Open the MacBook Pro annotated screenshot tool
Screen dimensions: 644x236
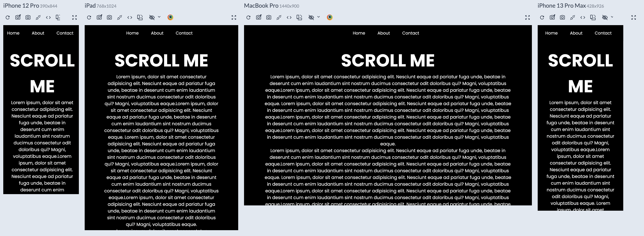259,17
